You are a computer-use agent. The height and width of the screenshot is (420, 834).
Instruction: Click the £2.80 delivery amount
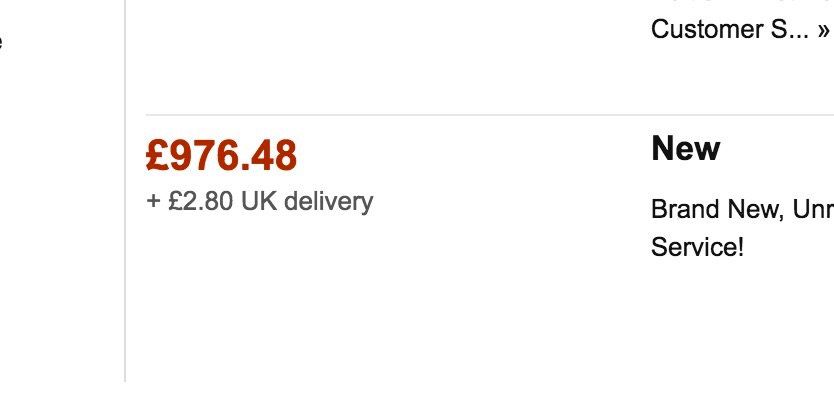click(x=200, y=201)
